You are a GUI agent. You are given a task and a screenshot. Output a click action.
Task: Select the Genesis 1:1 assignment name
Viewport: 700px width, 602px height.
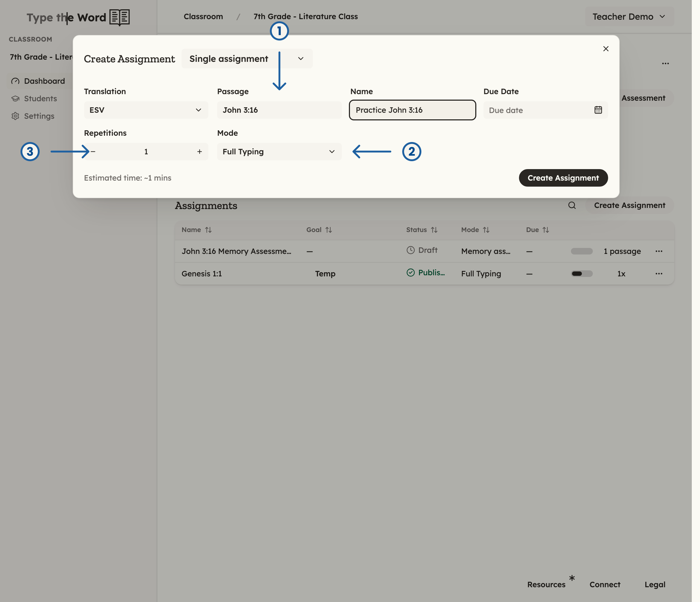point(202,273)
